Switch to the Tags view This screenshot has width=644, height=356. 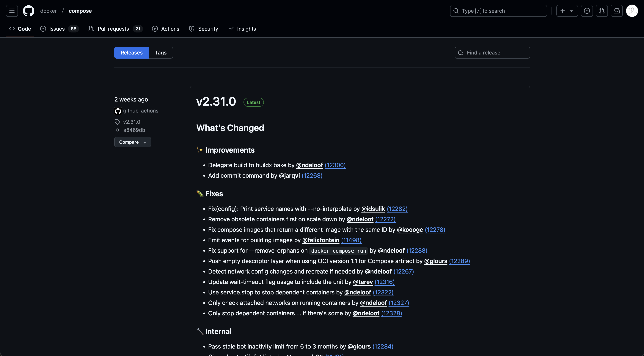pos(161,53)
